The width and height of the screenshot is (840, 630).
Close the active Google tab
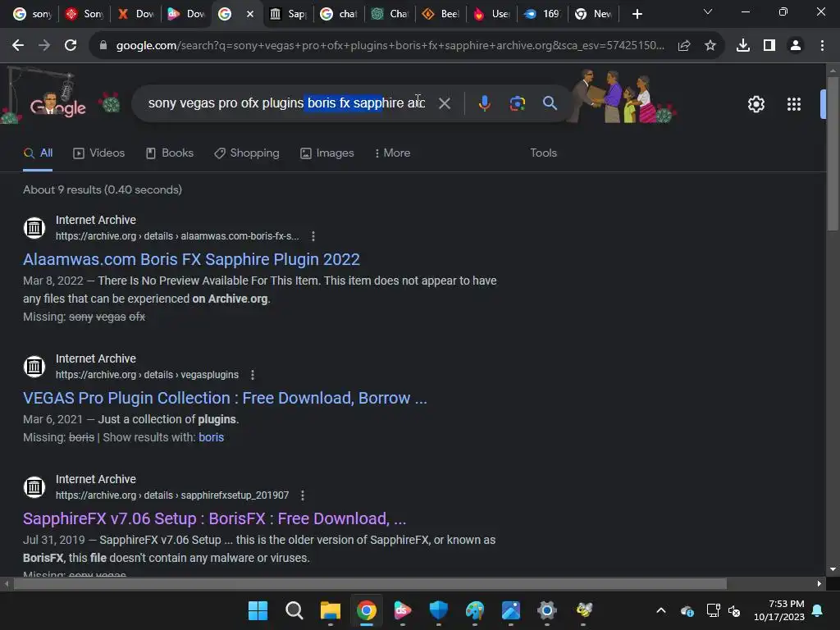(x=249, y=14)
